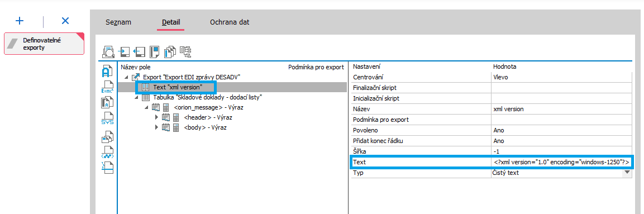The image size is (644, 214).
Task: Click the Přidat konec řádku value Ano
Action: click(x=561, y=141)
